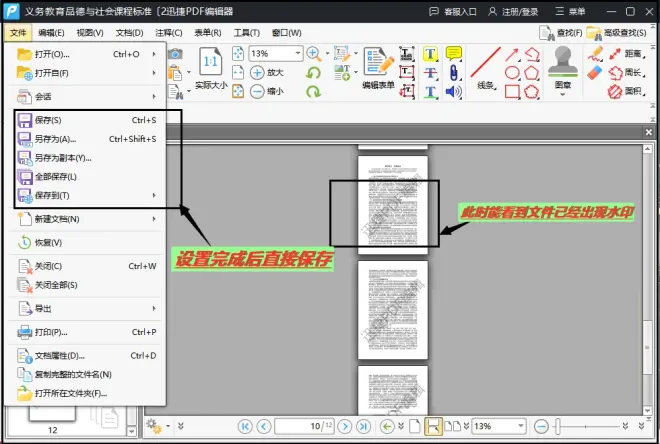
Task: Select the 图章 stamp tool
Action: pos(561,67)
